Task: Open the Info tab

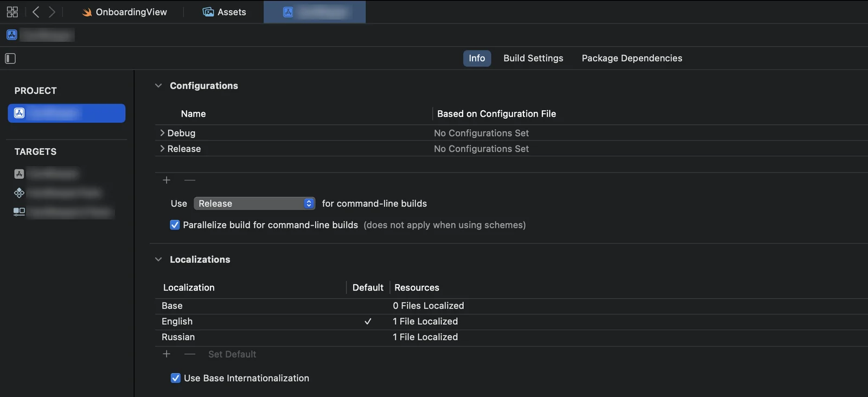Action: [477, 58]
